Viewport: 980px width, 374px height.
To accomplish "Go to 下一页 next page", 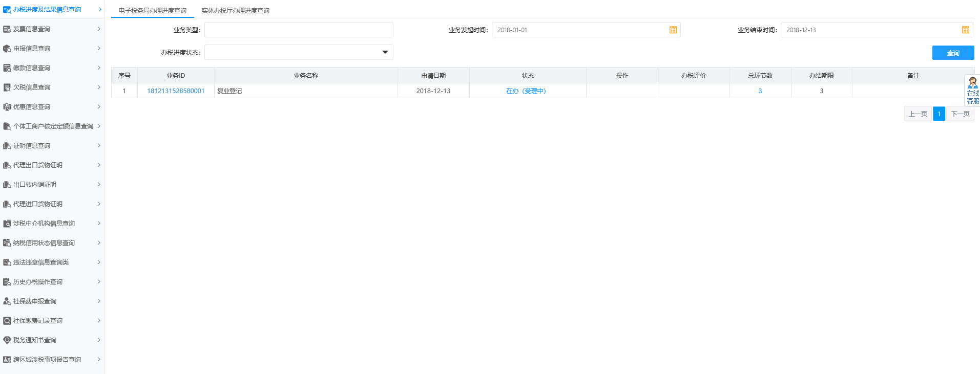I will pyautogui.click(x=961, y=114).
